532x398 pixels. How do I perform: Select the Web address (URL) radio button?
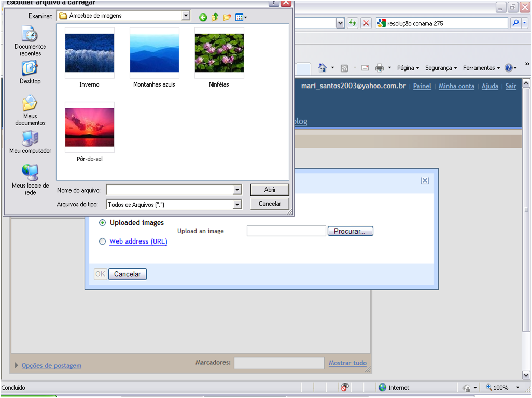tap(102, 241)
